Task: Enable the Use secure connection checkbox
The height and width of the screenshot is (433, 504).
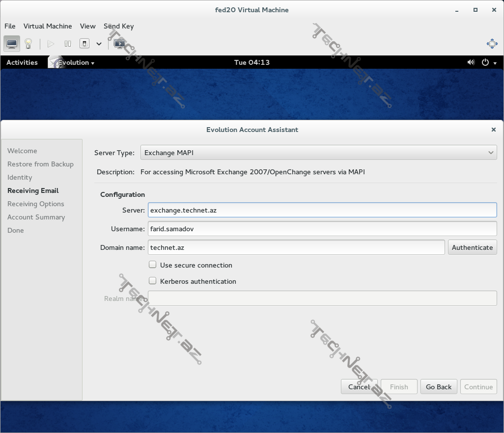Action: click(x=152, y=264)
